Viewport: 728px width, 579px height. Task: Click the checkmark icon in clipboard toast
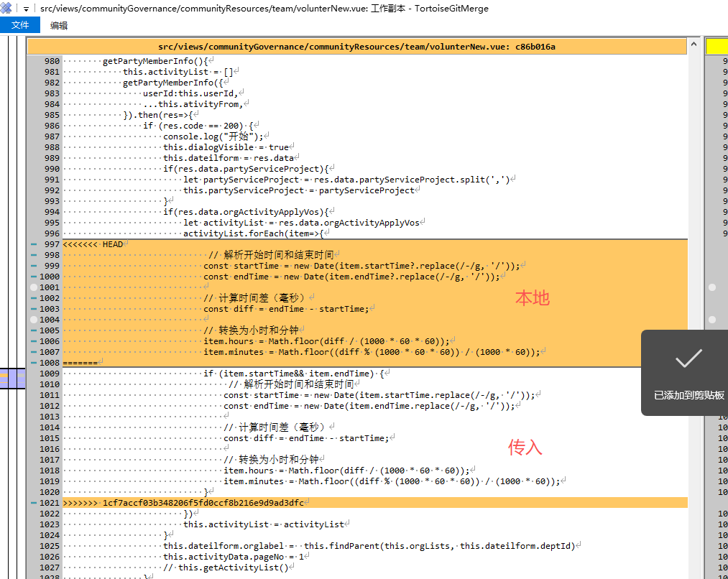click(688, 358)
